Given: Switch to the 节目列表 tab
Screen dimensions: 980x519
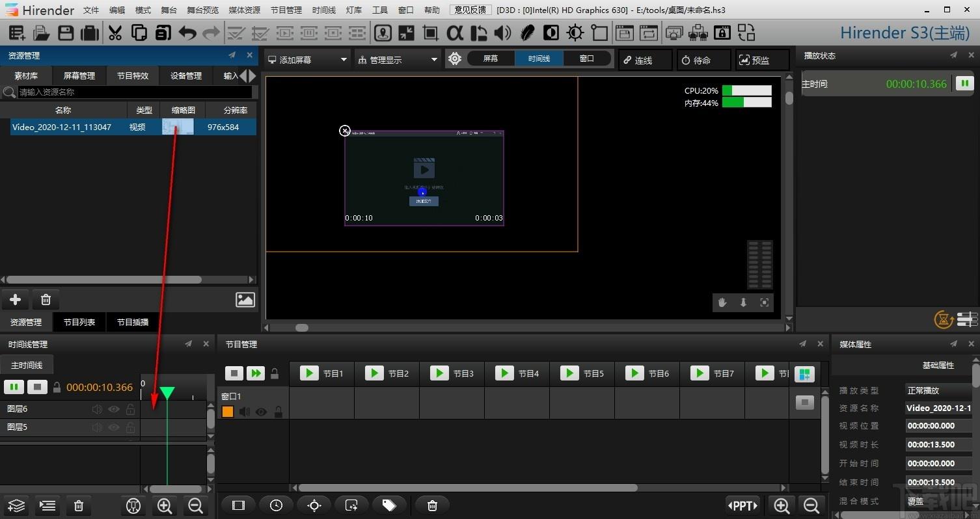Looking at the screenshot, I should (79, 322).
